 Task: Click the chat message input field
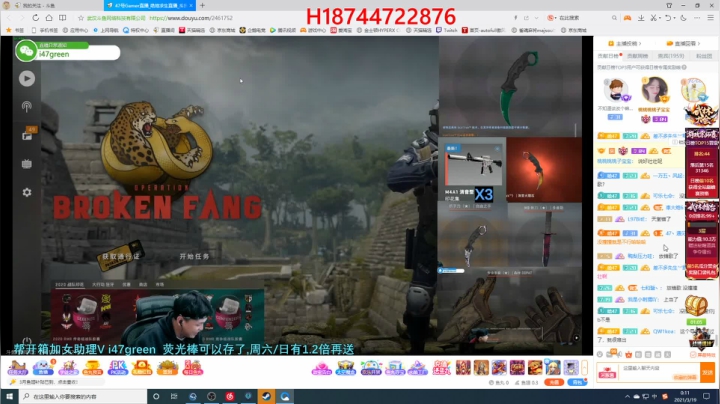[x=659, y=372]
